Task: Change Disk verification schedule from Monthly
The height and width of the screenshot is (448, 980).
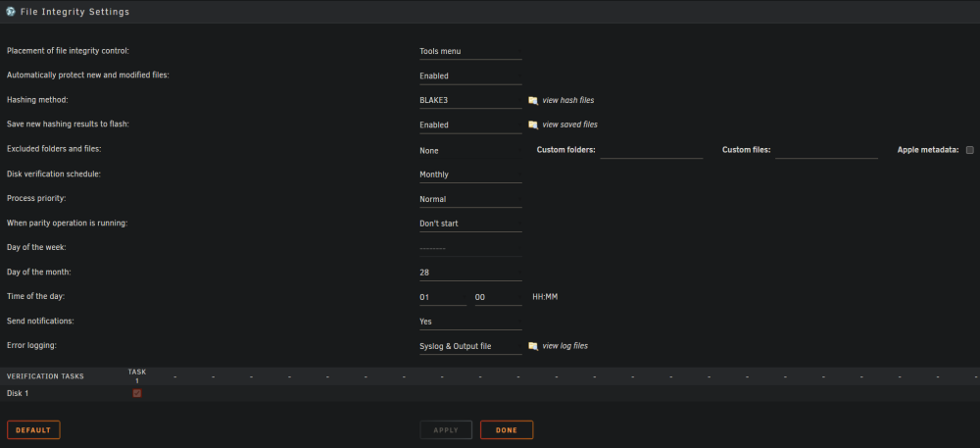Action: point(470,174)
